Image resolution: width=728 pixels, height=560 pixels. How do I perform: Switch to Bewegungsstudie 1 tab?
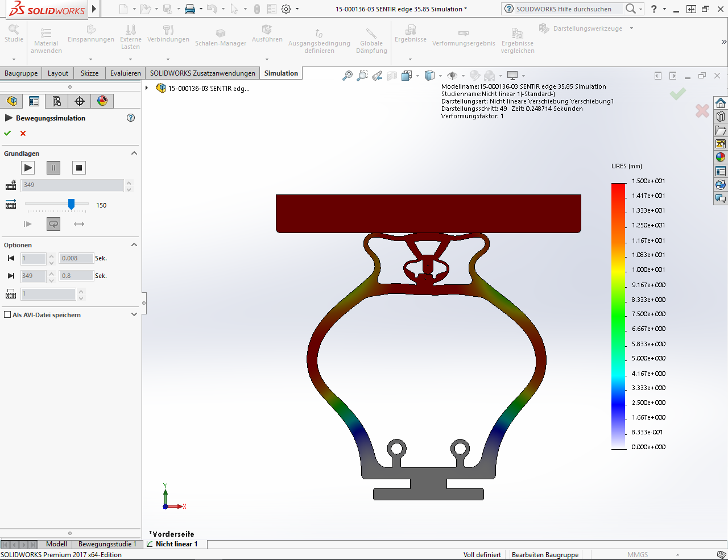click(107, 544)
